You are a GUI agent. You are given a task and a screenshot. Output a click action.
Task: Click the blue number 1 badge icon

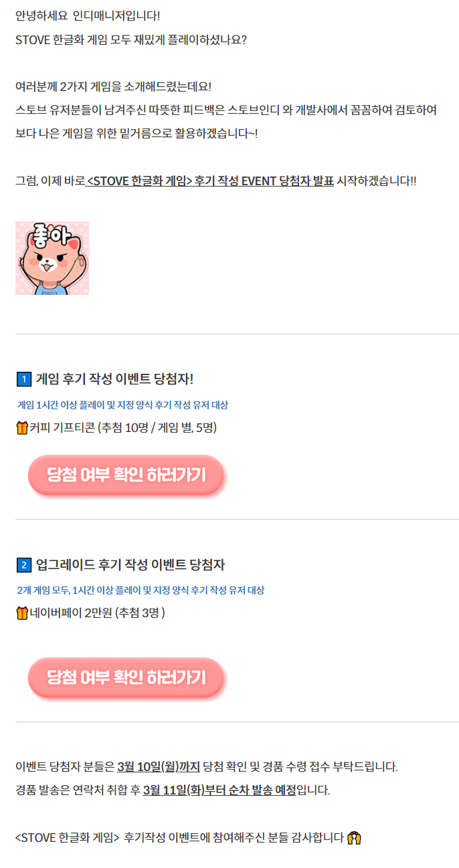click(x=23, y=380)
